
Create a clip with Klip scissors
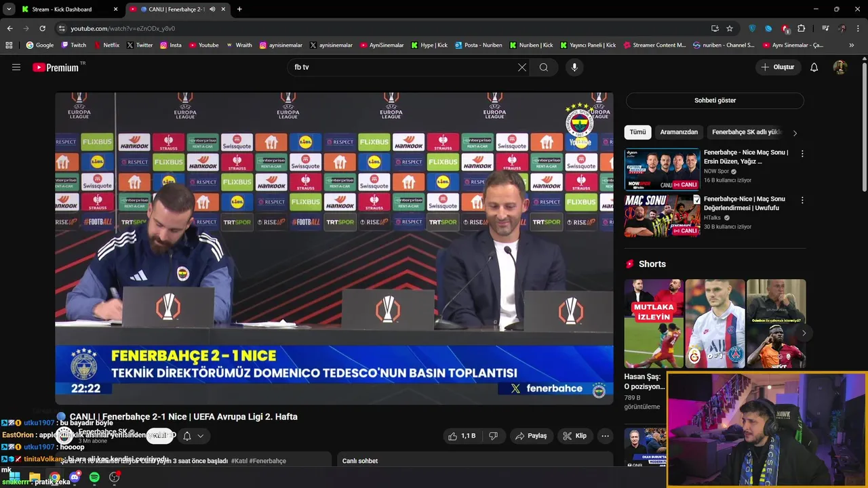(575, 436)
